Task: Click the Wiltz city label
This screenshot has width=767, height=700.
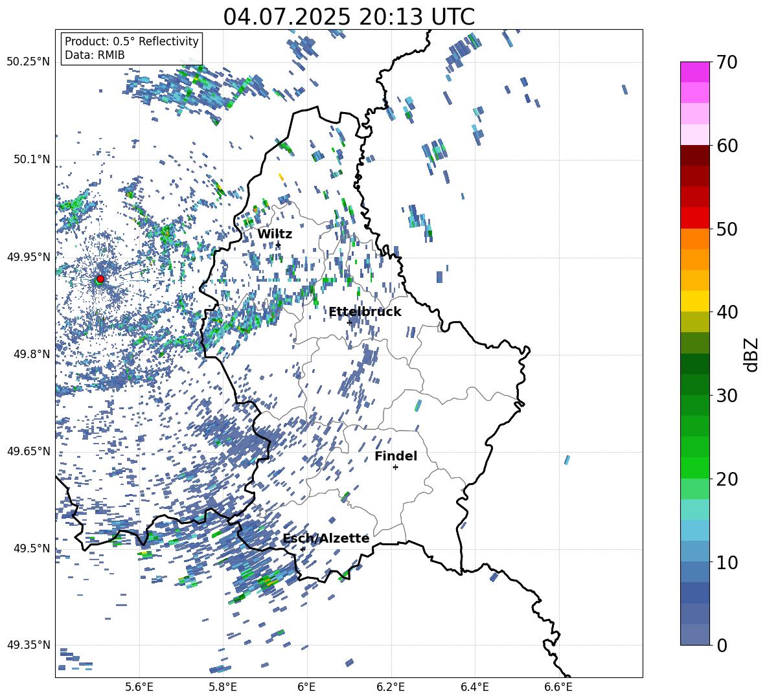Action: tap(275, 234)
